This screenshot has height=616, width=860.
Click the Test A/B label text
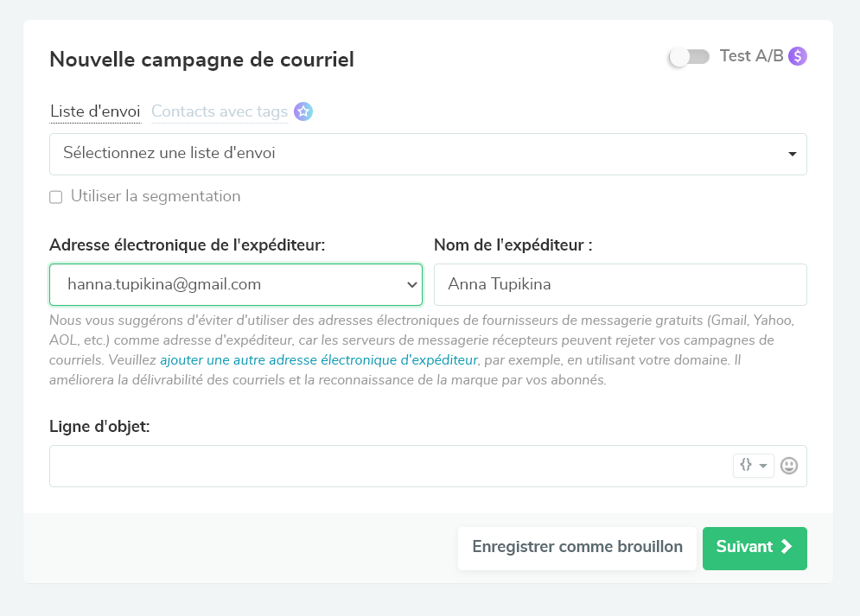click(751, 56)
